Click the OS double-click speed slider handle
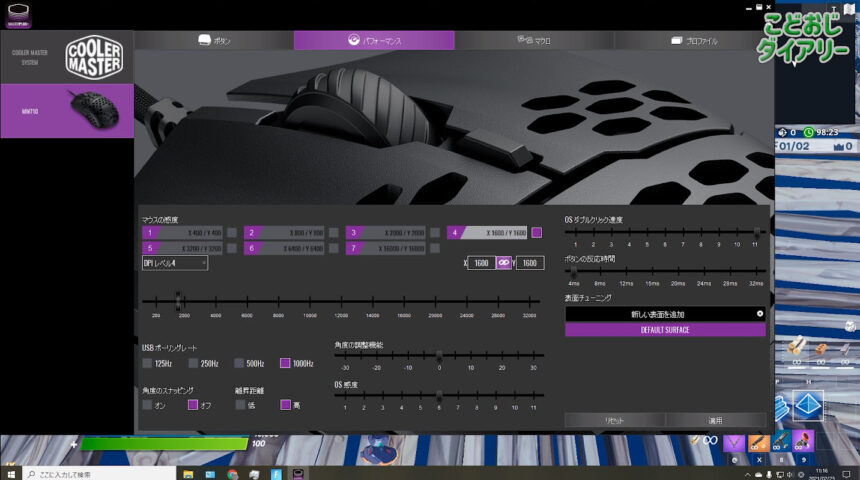Screen dimensions: 860x480 756,231
